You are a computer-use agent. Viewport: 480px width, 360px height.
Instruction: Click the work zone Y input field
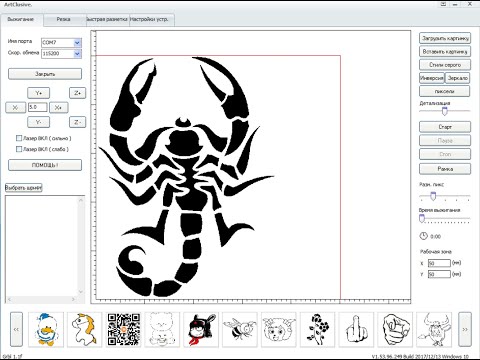pyautogui.click(x=439, y=274)
